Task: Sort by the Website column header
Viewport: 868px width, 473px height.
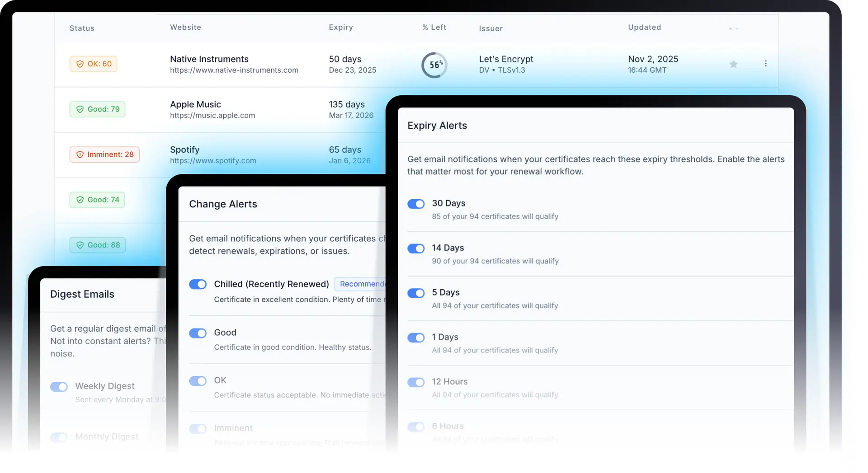Action: (185, 27)
